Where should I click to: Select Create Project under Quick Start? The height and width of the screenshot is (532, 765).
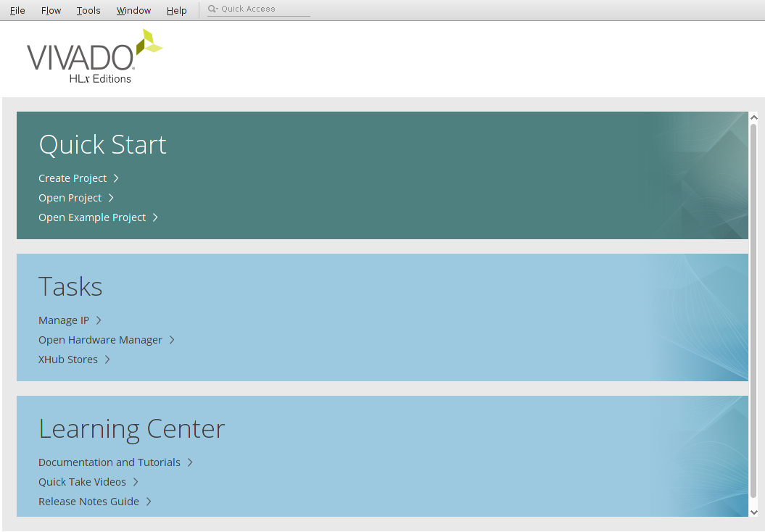(73, 178)
